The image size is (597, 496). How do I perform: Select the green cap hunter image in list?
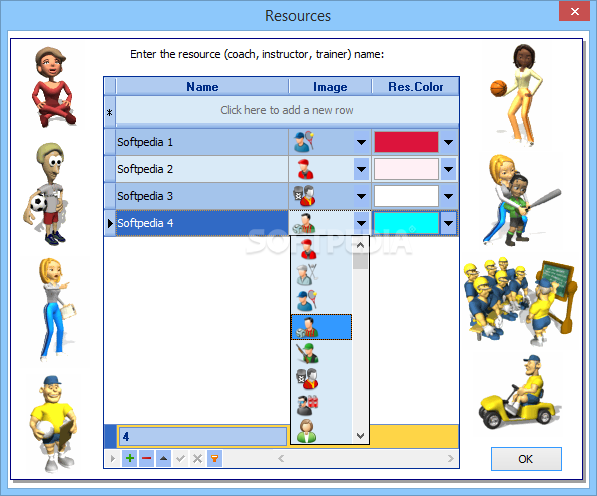coord(307,353)
